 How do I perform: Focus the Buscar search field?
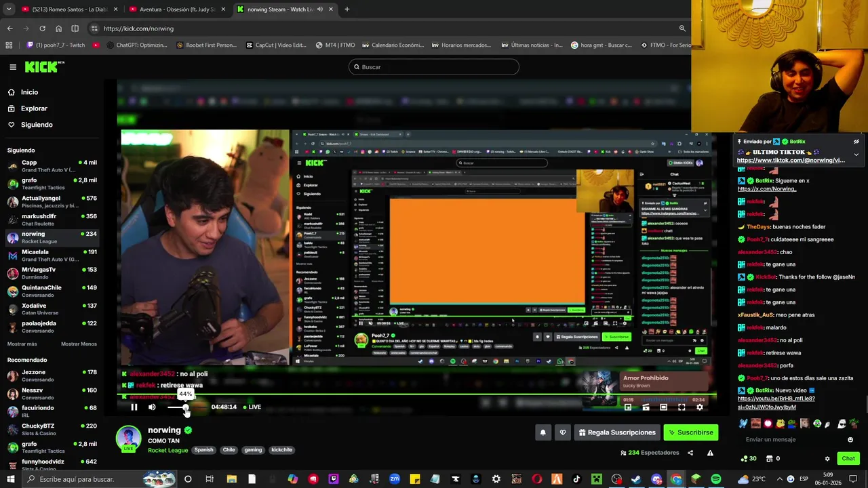(434, 67)
